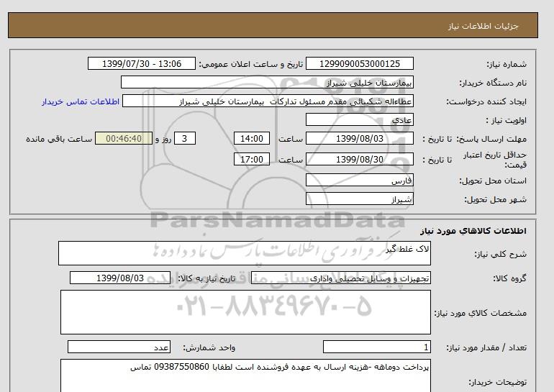Click general description box لاک غلط گیر
This screenshot has width=554, height=392.
click(x=245, y=253)
